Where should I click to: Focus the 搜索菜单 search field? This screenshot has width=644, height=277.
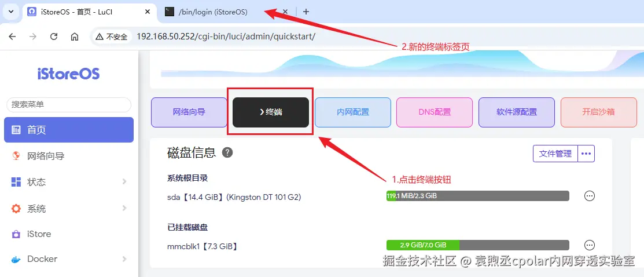click(69, 104)
